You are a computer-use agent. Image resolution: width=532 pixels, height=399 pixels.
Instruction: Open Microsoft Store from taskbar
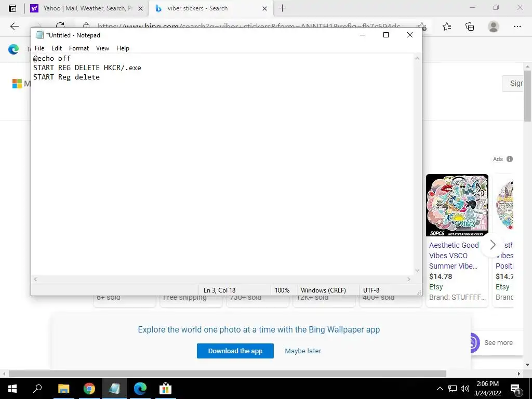[x=165, y=389]
